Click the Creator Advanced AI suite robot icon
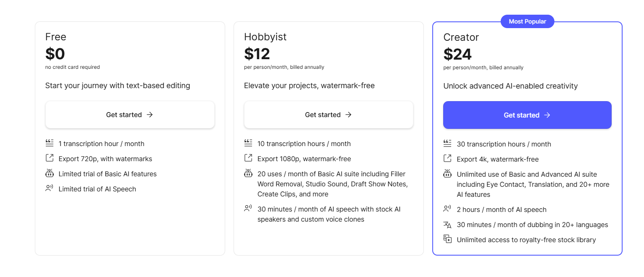 click(447, 174)
